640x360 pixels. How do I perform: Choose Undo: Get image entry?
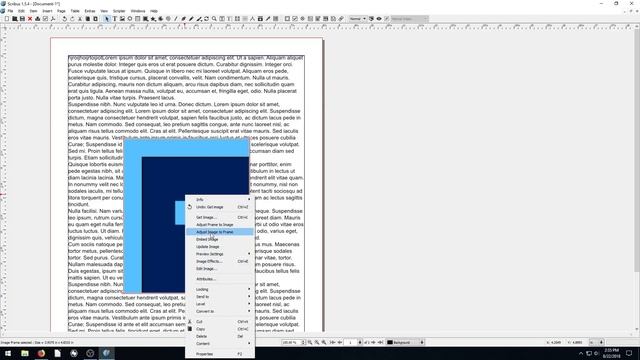pos(220,207)
